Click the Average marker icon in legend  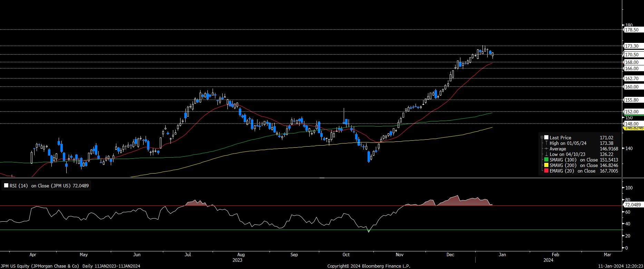click(x=546, y=149)
